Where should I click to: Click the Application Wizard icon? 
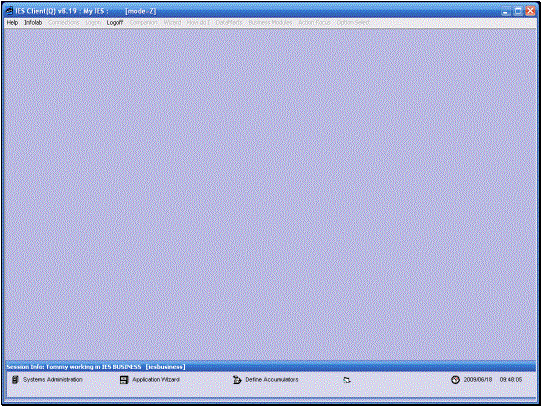pos(124,380)
